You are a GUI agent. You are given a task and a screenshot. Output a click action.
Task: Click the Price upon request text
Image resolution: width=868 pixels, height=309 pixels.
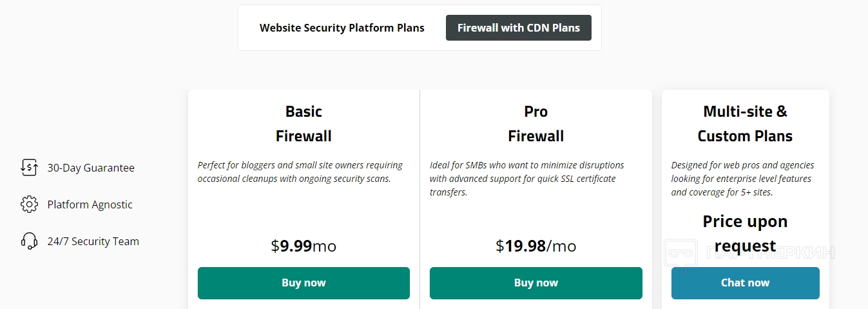click(746, 234)
